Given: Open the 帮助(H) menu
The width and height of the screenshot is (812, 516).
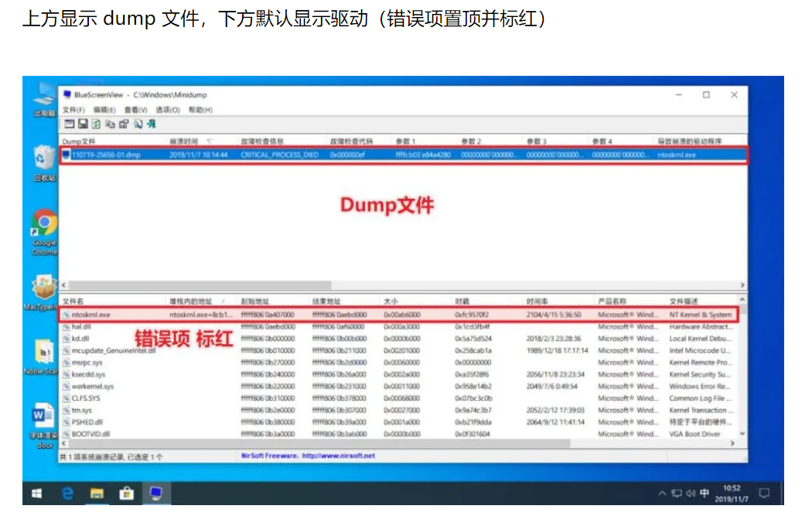Looking at the screenshot, I should point(200,110).
